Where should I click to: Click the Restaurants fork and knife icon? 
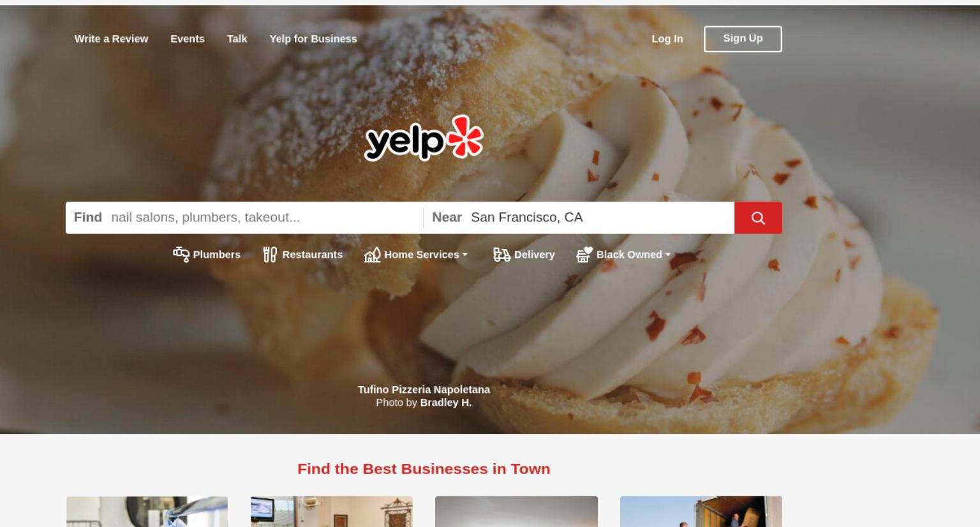click(270, 255)
